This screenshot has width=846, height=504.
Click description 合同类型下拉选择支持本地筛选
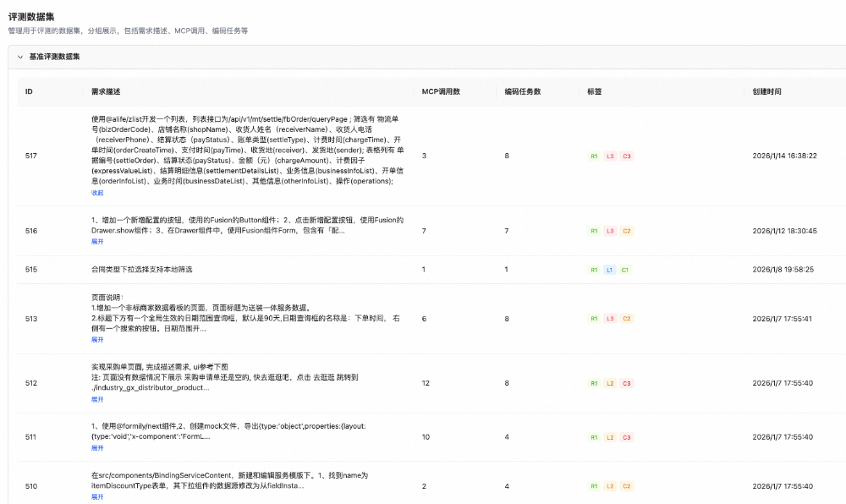point(142,270)
